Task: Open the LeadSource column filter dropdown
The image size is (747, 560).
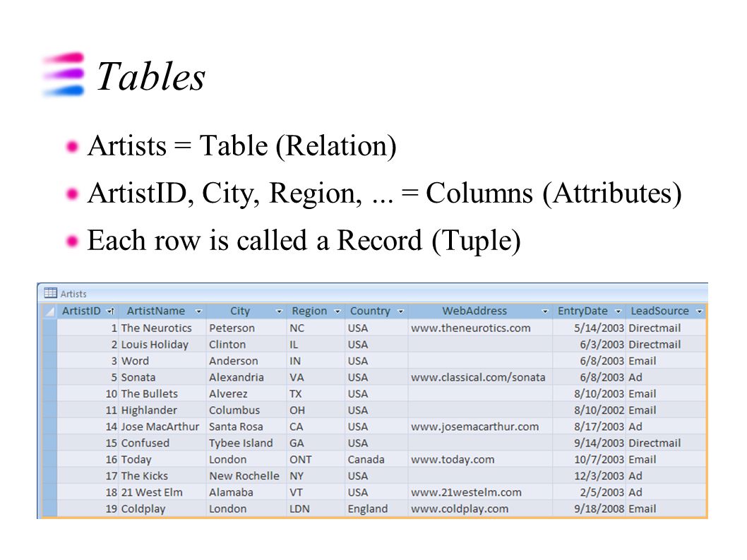Action: [700, 311]
